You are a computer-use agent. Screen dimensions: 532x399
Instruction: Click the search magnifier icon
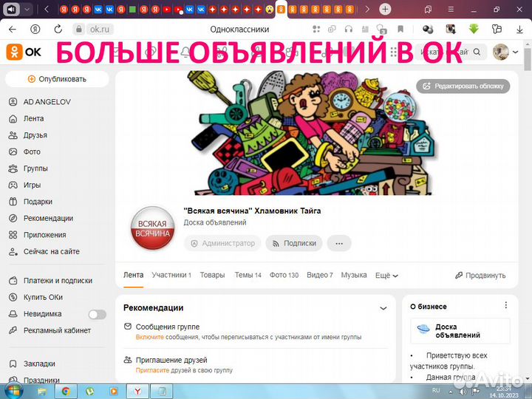click(x=477, y=52)
